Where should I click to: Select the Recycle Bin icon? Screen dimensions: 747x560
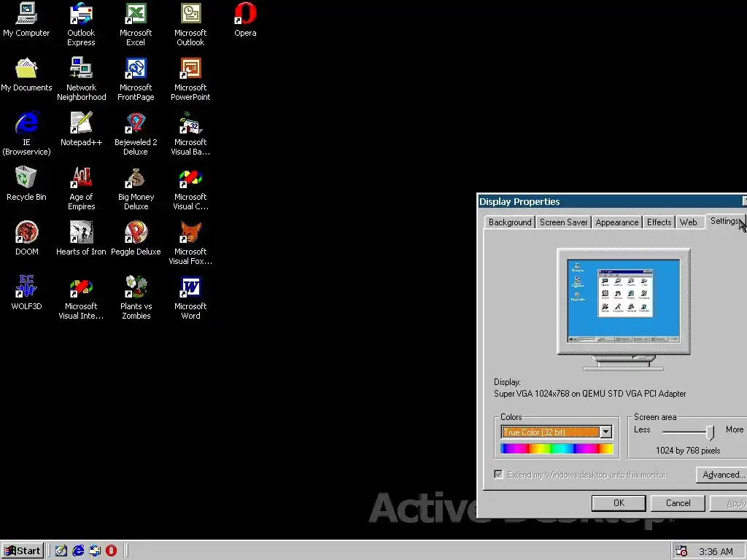[x=26, y=184]
